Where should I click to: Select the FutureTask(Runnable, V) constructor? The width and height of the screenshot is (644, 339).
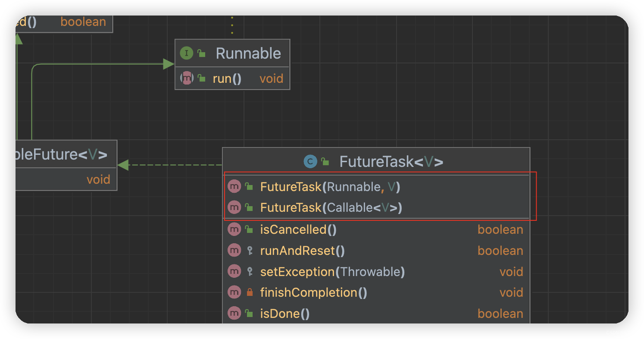point(331,187)
